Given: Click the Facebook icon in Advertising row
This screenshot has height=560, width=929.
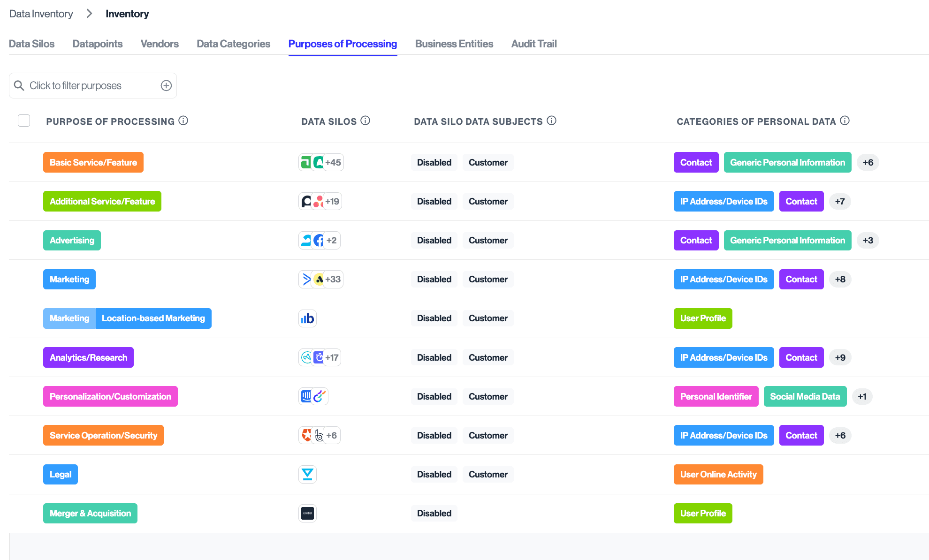Looking at the screenshot, I should [319, 241].
